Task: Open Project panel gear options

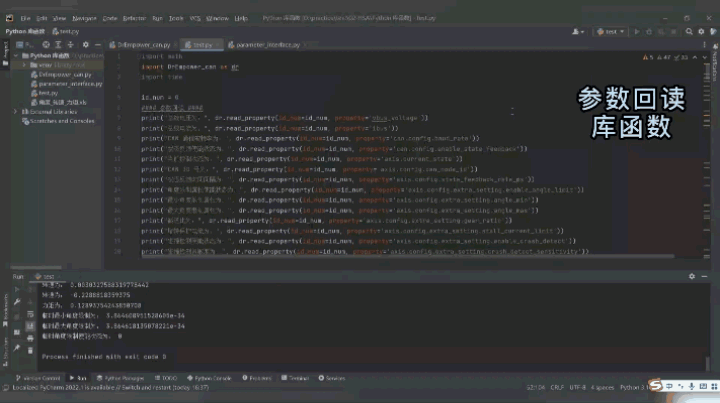Action: pos(85,45)
